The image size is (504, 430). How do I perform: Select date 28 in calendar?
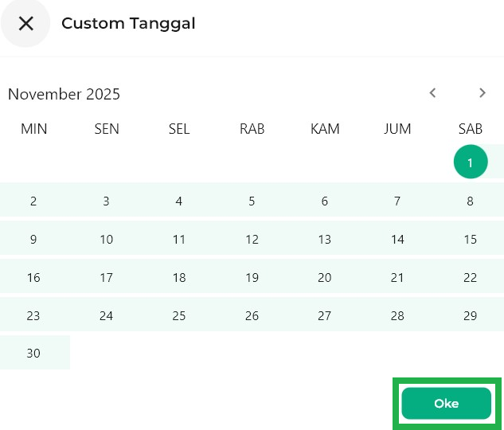point(397,315)
